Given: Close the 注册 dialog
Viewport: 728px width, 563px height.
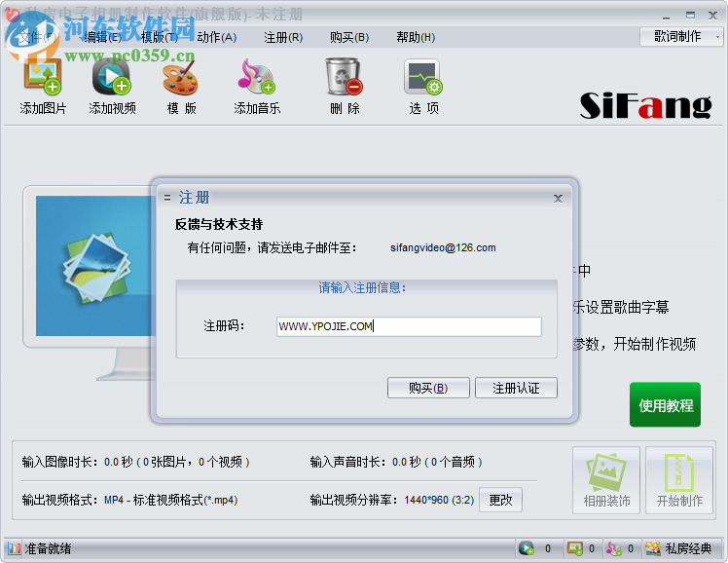Looking at the screenshot, I should [558, 199].
